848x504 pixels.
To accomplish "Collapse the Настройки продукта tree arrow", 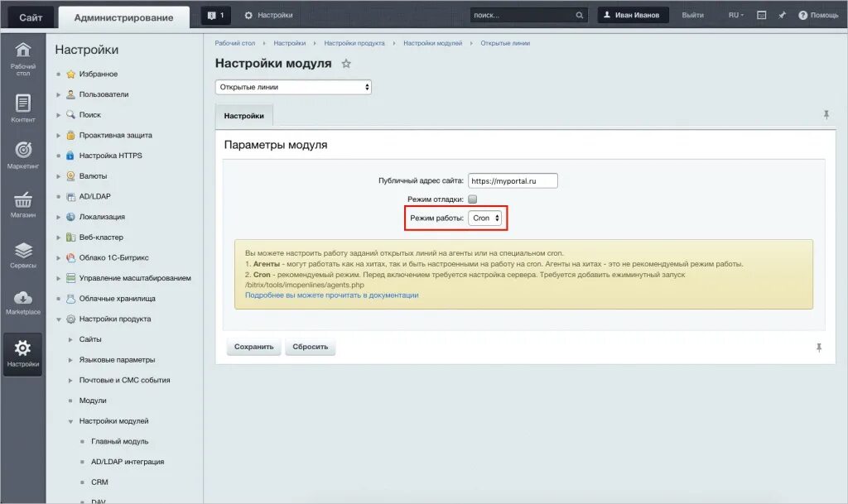I will pos(59,319).
